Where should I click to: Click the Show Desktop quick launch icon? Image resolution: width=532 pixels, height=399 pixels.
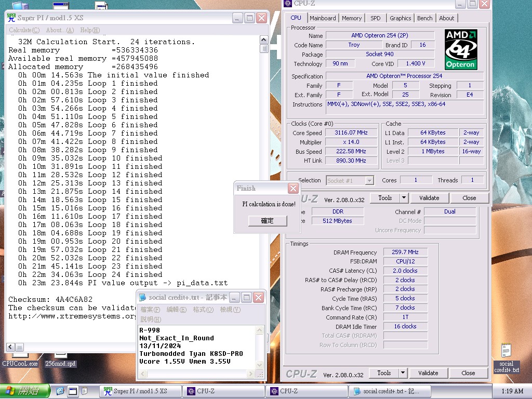tap(73, 391)
